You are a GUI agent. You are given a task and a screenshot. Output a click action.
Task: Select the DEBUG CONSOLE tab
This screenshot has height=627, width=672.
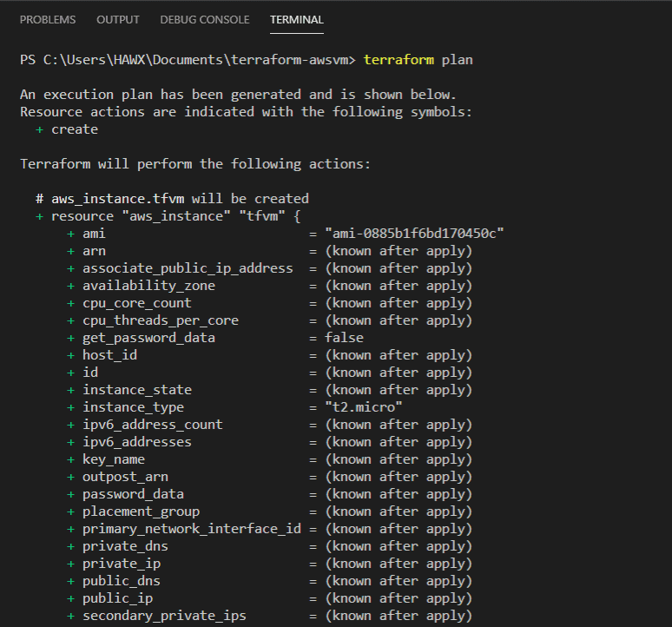[204, 20]
